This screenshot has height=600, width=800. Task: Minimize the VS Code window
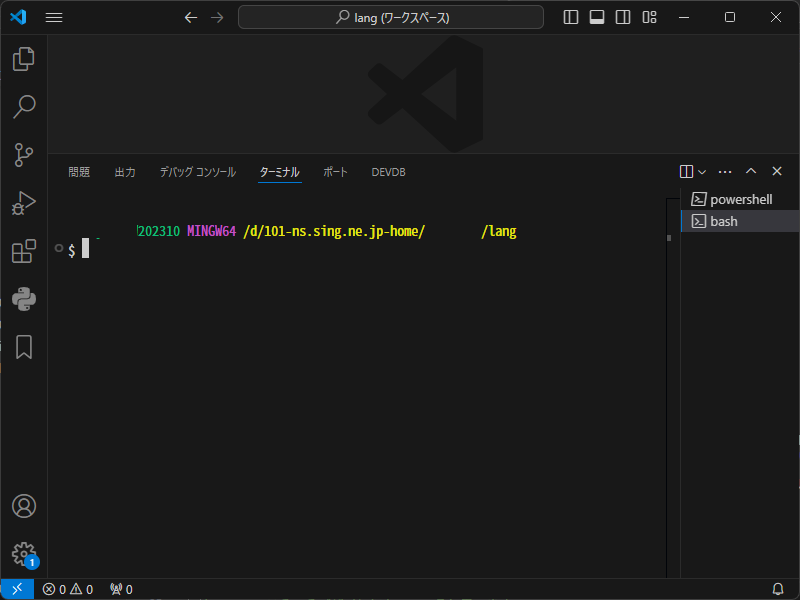tap(684, 17)
